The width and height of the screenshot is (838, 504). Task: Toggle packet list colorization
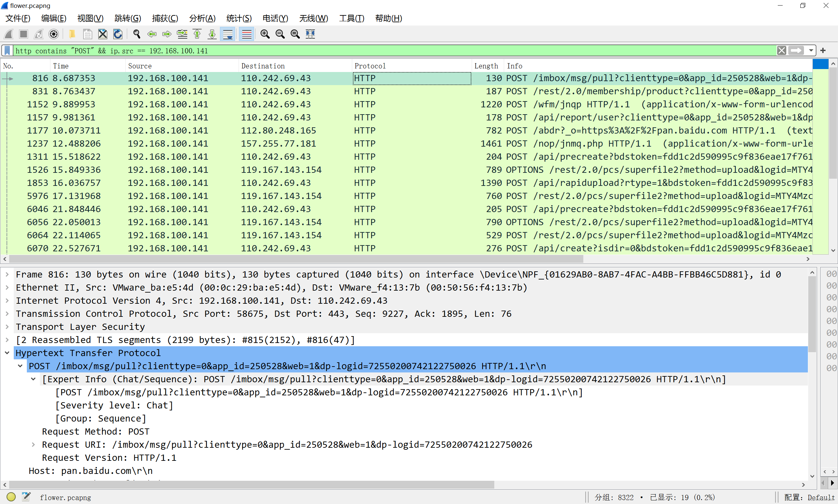(x=246, y=34)
